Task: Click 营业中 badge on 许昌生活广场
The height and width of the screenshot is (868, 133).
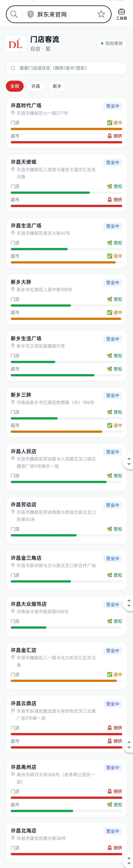Action: pyautogui.click(x=112, y=226)
